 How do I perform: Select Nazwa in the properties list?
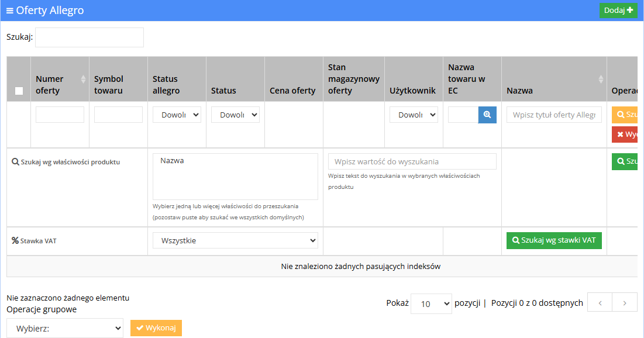tap(172, 161)
